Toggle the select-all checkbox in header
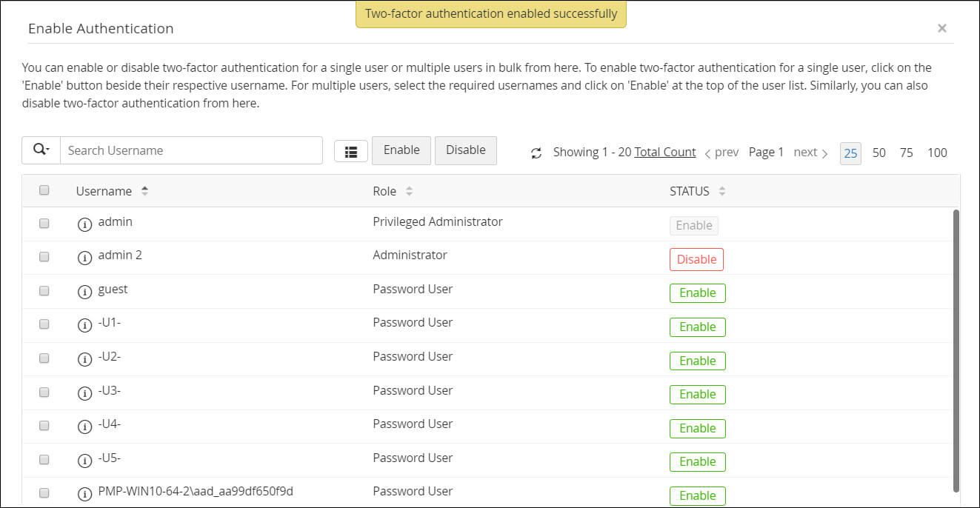The width and height of the screenshot is (980, 508). (44, 190)
